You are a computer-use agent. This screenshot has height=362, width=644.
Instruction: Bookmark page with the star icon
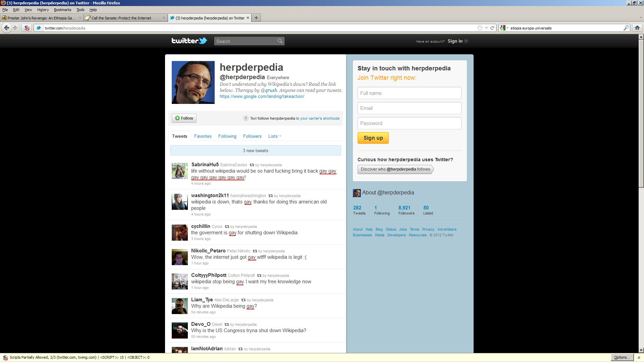coord(480,28)
